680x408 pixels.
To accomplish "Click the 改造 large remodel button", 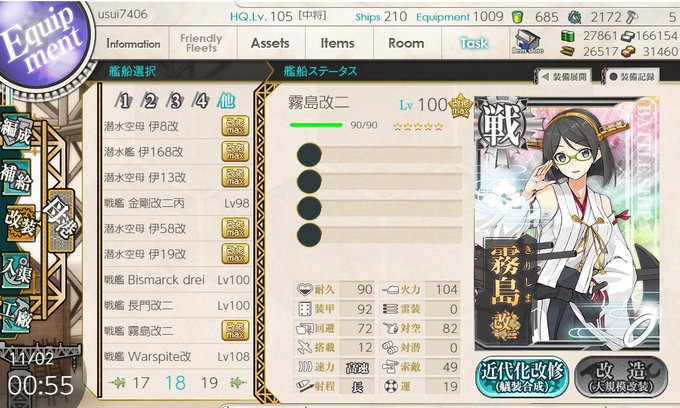I will click(x=621, y=375).
